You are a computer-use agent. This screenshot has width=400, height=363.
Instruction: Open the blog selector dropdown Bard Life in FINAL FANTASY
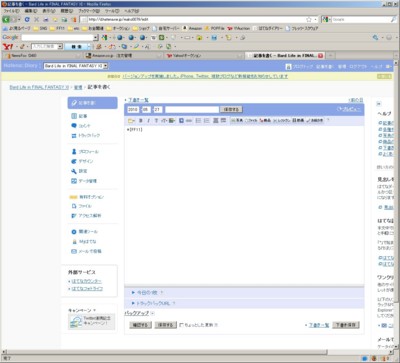coord(76,66)
